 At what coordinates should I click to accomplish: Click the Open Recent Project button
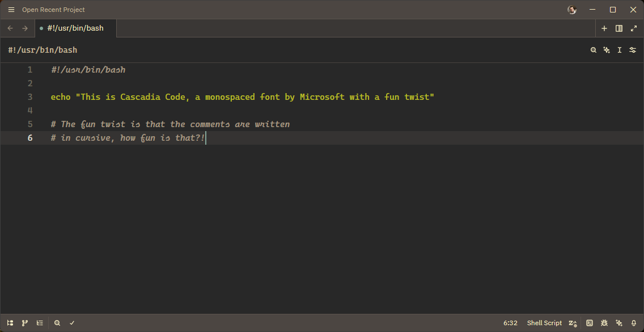click(x=53, y=10)
